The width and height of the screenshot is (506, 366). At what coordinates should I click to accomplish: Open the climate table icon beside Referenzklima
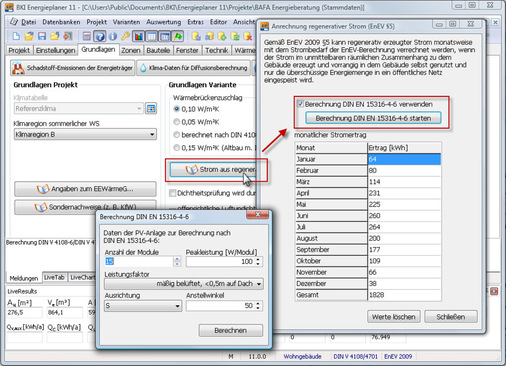(151, 108)
